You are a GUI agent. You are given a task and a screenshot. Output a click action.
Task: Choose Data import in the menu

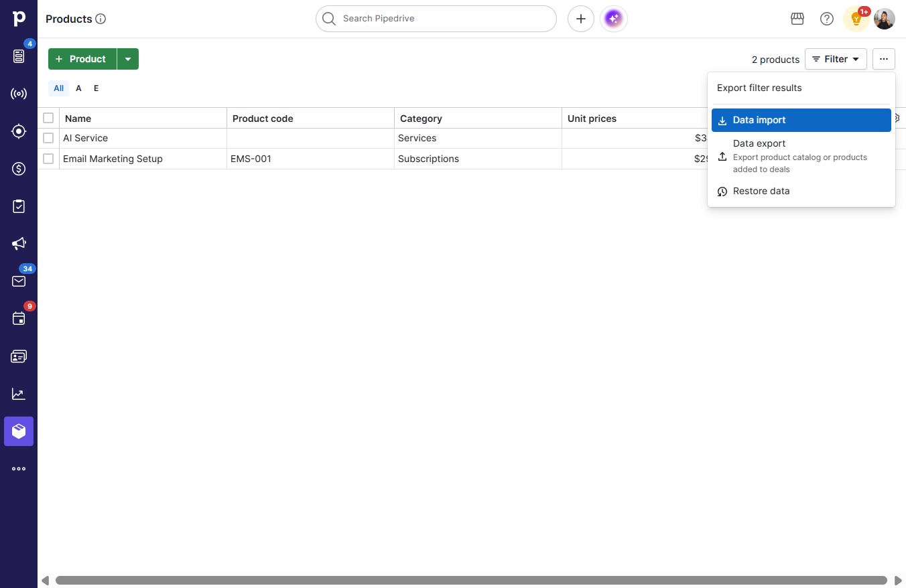[801, 120]
